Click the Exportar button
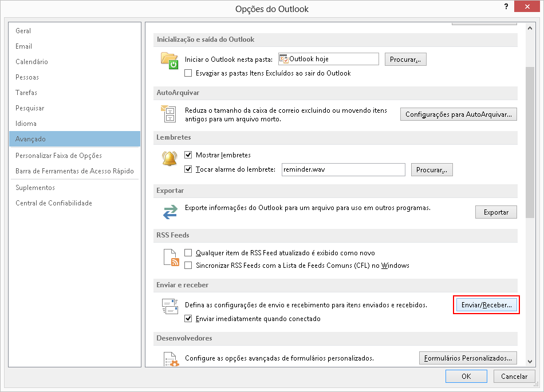The image size is (544, 392). tap(496, 212)
